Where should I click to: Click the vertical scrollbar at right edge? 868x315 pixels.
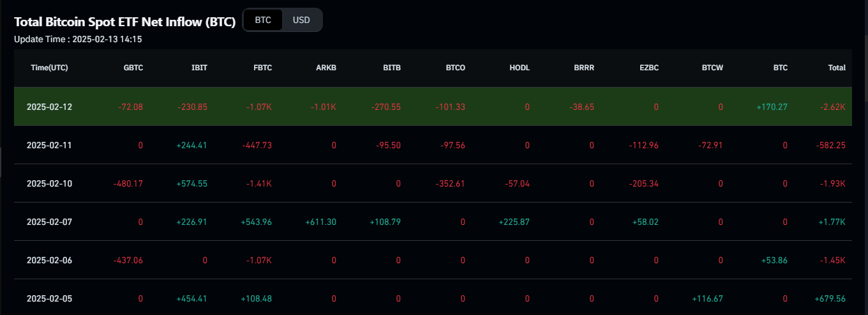(x=865, y=51)
